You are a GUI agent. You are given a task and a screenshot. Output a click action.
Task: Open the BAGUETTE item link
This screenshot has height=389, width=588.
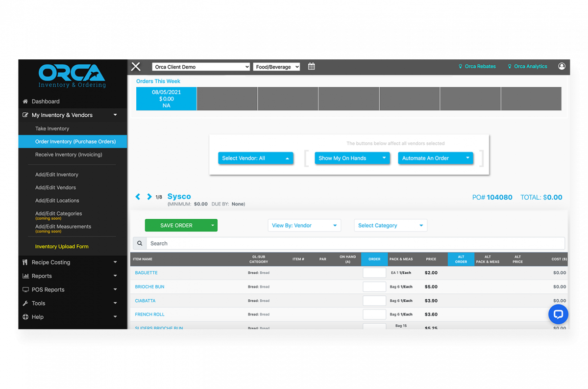146,273
